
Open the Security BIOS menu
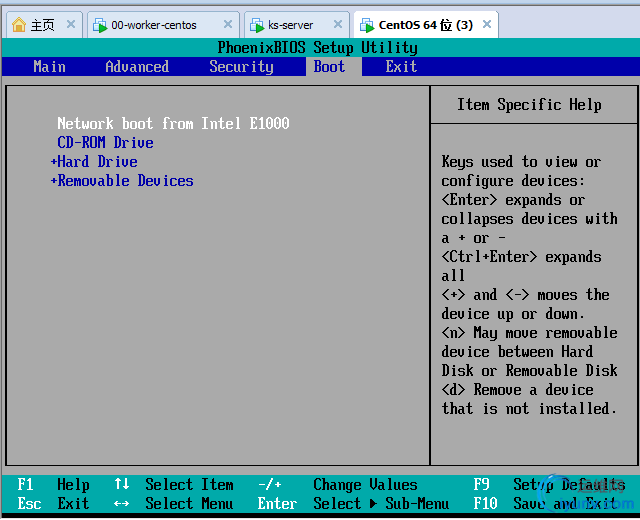coord(241,67)
